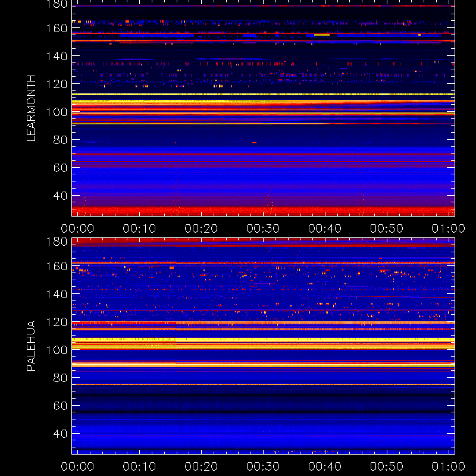This screenshot has width=476, height=476.
Task: Select the 160 frequency label on Learmonth plot
Action: [x=57, y=28]
